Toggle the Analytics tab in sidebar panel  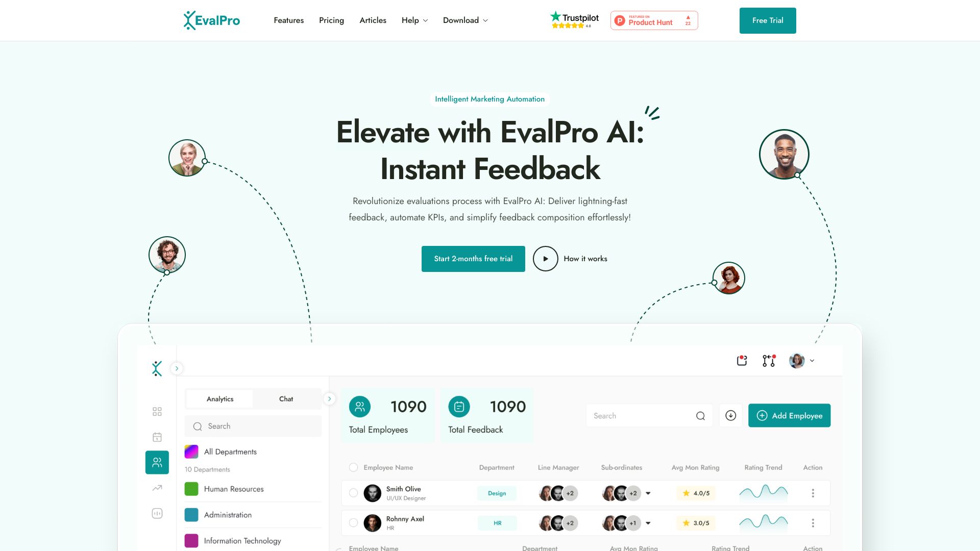point(219,398)
